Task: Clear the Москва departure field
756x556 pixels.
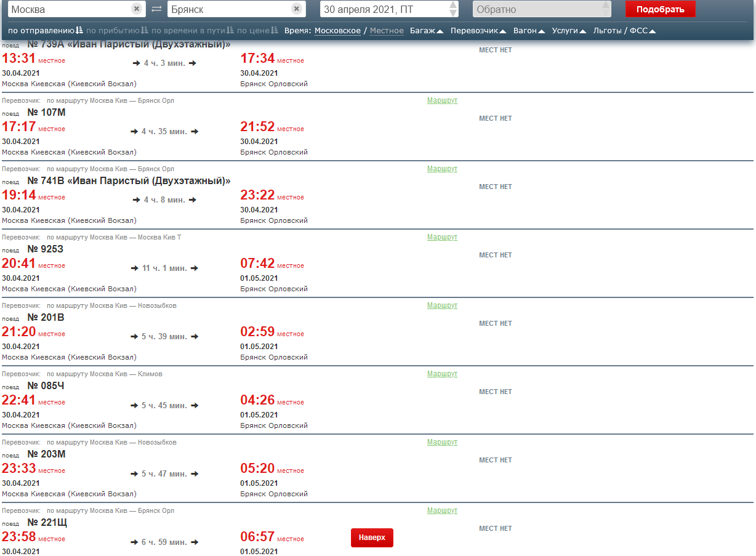Action: coord(137,9)
